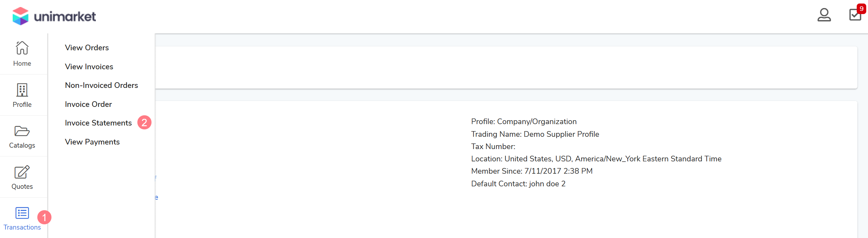Select the Transactions list icon
The width and height of the screenshot is (868, 238).
(x=22, y=213)
